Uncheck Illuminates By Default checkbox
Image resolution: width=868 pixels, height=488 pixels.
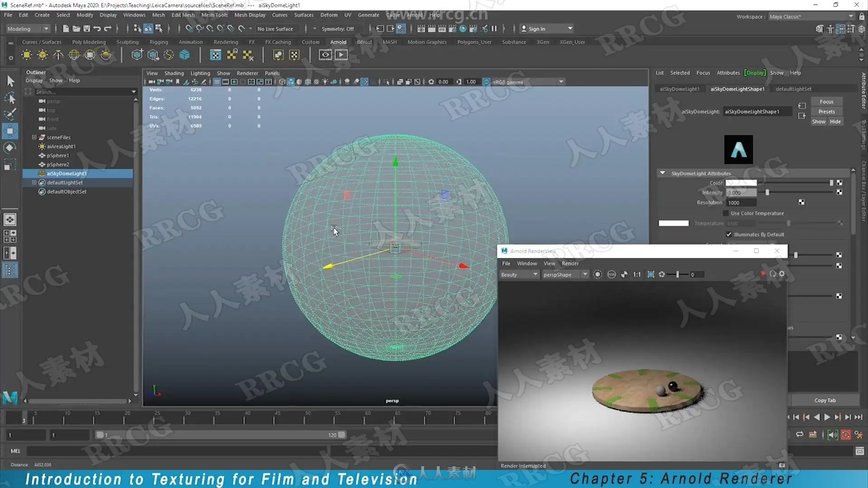pos(729,235)
